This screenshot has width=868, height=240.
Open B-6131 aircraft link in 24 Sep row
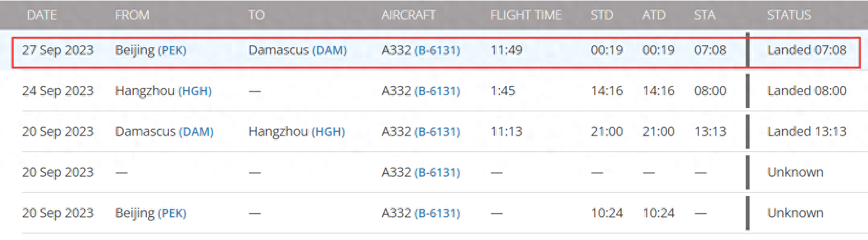(437, 91)
